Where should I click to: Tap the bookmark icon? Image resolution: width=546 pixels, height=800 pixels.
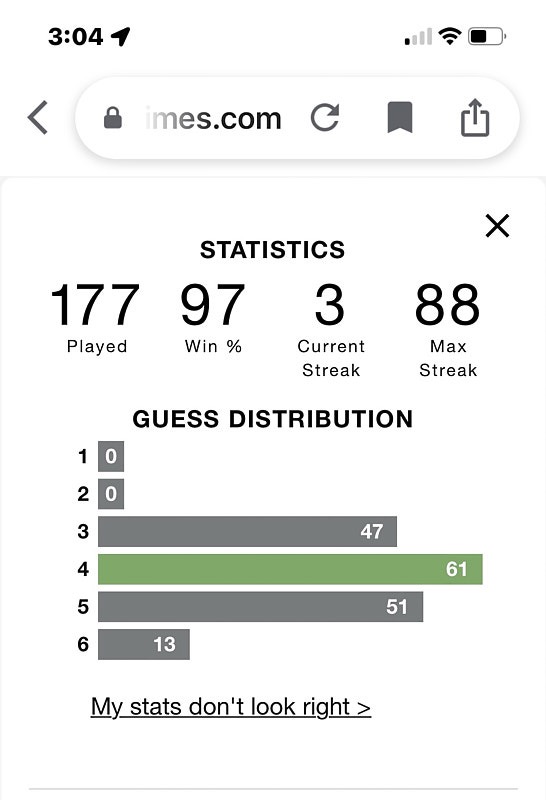tap(400, 117)
